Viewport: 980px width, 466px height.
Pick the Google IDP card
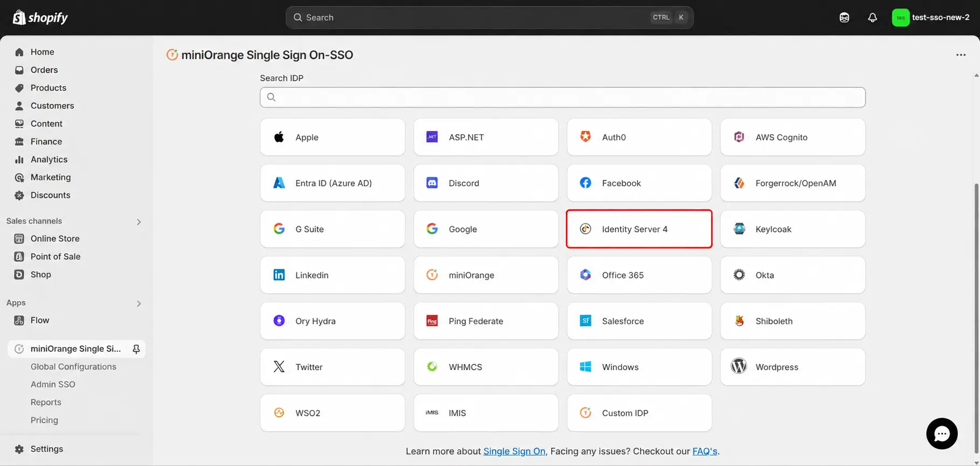486,229
